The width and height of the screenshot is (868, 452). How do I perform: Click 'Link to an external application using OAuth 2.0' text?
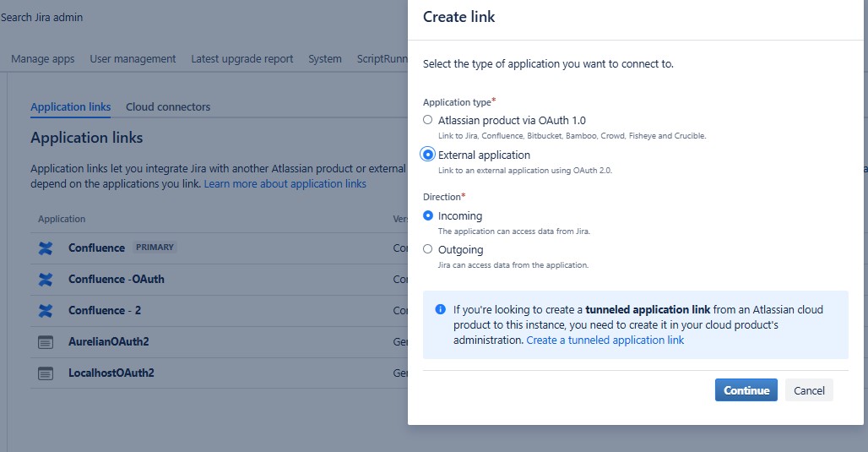coord(525,170)
